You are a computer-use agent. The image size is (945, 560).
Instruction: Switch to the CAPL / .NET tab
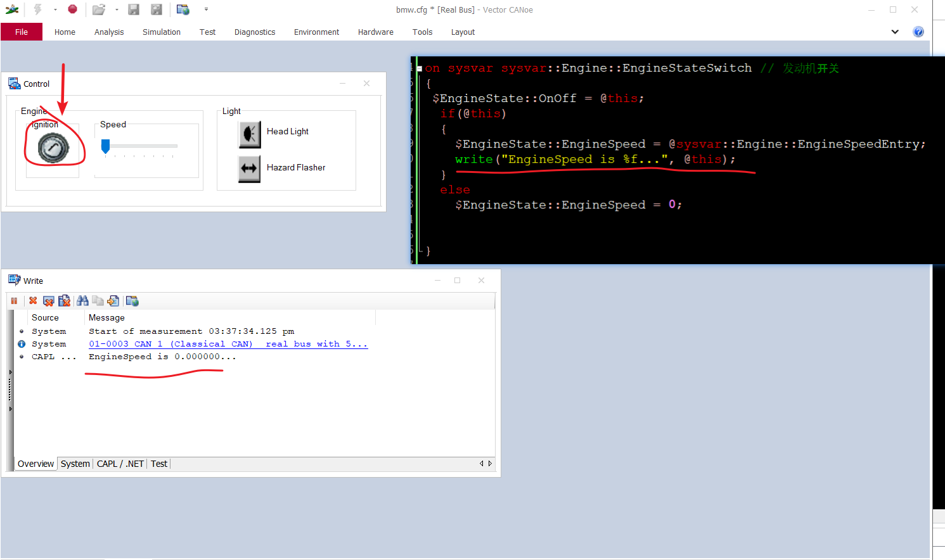coord(120,464)
